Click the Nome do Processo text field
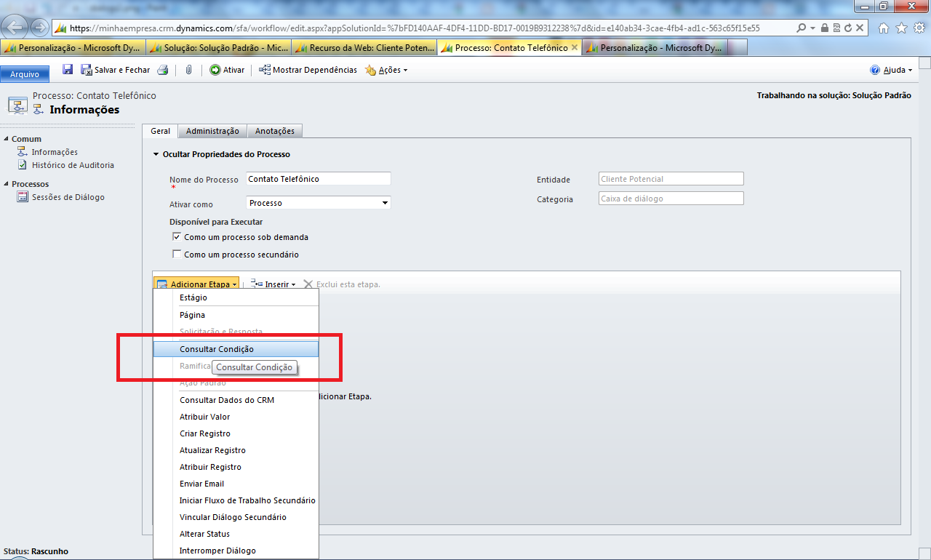The image size is (931, 560). point(318,179)
